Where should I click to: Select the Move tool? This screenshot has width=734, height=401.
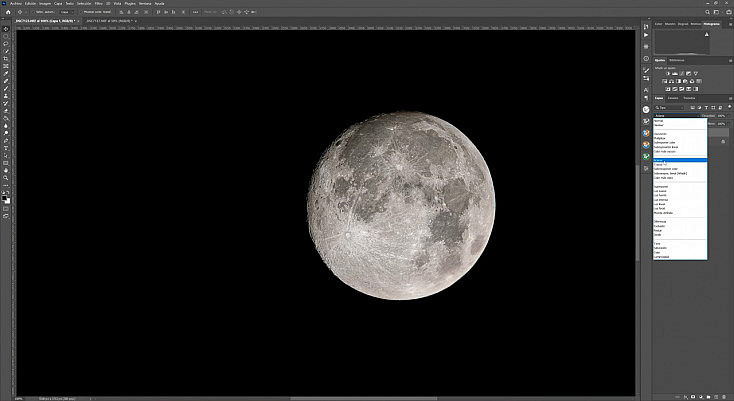tap(6, 29)
